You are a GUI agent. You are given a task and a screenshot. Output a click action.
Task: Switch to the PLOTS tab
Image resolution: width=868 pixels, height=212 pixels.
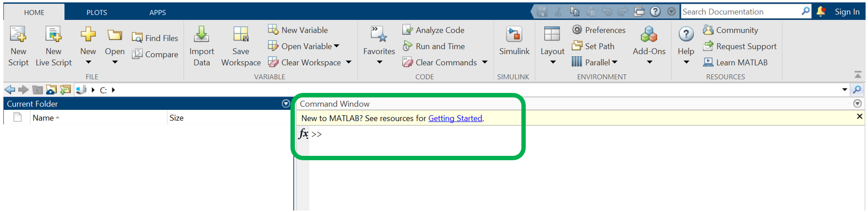click(97, 12)
